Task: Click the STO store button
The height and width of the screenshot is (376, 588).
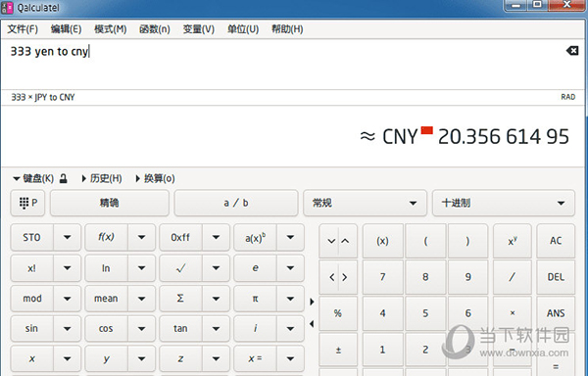Action: (32, 237)
